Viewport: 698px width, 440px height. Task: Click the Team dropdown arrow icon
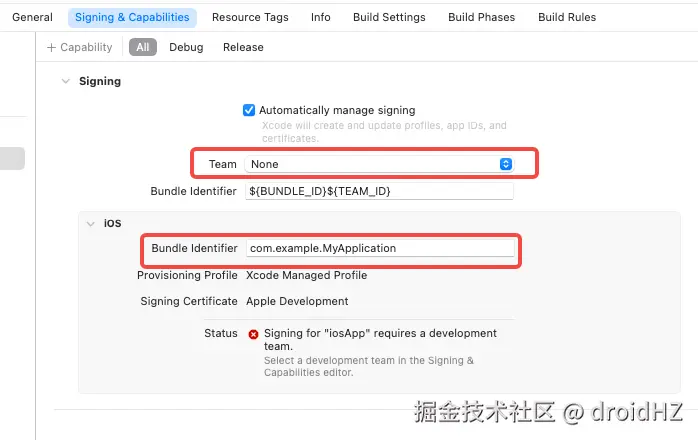tap(506, 164)
